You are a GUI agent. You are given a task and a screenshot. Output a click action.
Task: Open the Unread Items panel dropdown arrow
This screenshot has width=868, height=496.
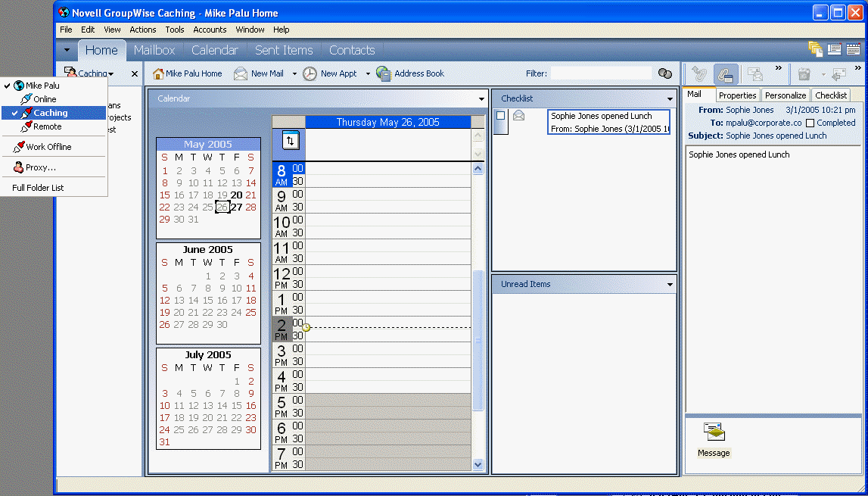[x=670, y=284]
